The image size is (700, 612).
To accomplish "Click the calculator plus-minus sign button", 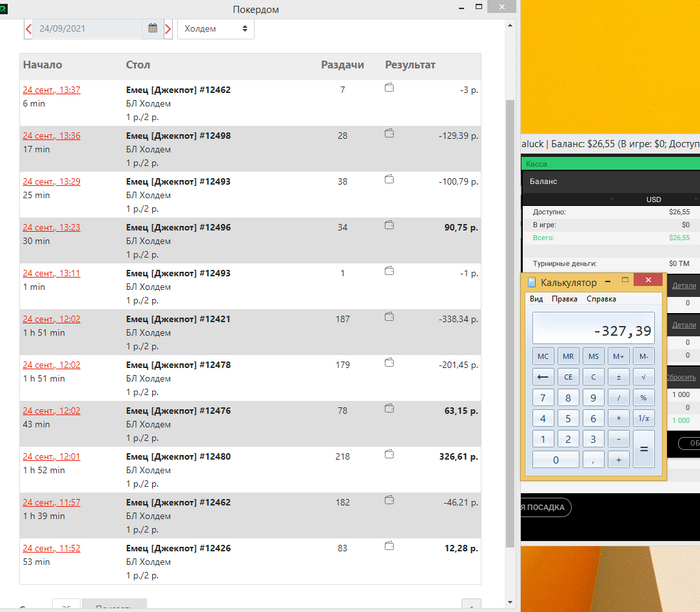I will tap(618, 377).
